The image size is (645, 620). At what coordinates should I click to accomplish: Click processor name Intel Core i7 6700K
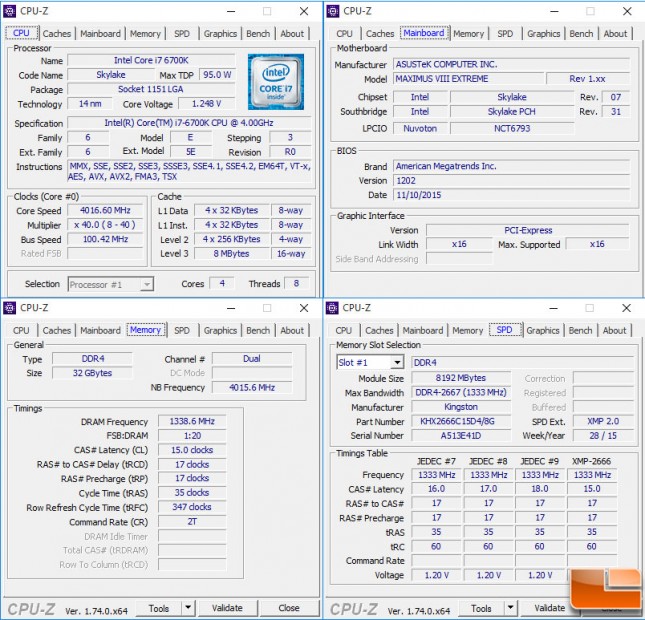[x=151, y=60]
